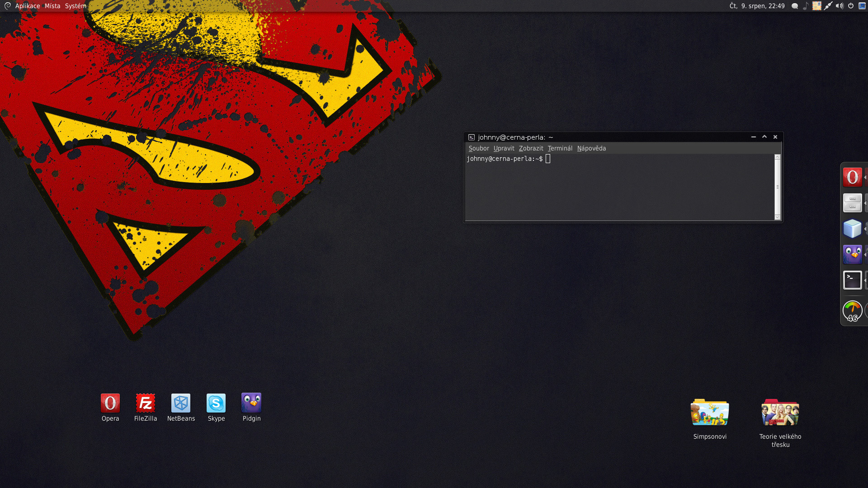868x488 pixels.
Task: Click the music note tray icon
Action: pyautogui.click(x=806, y=6)
